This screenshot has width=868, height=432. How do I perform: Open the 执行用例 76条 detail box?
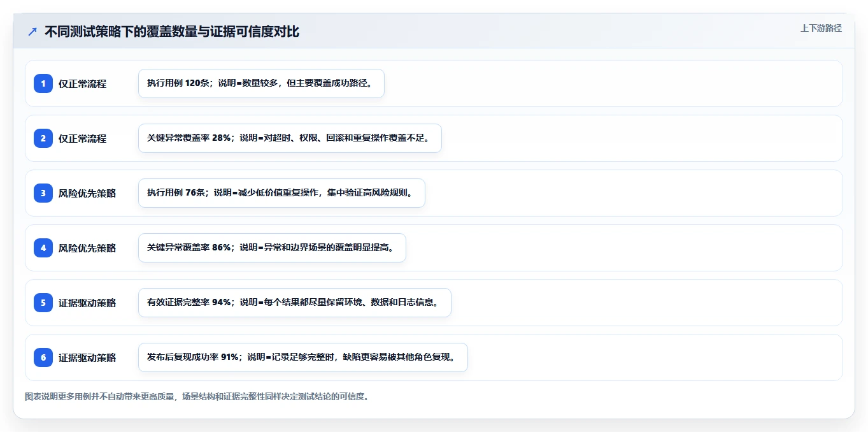point(281,193)
